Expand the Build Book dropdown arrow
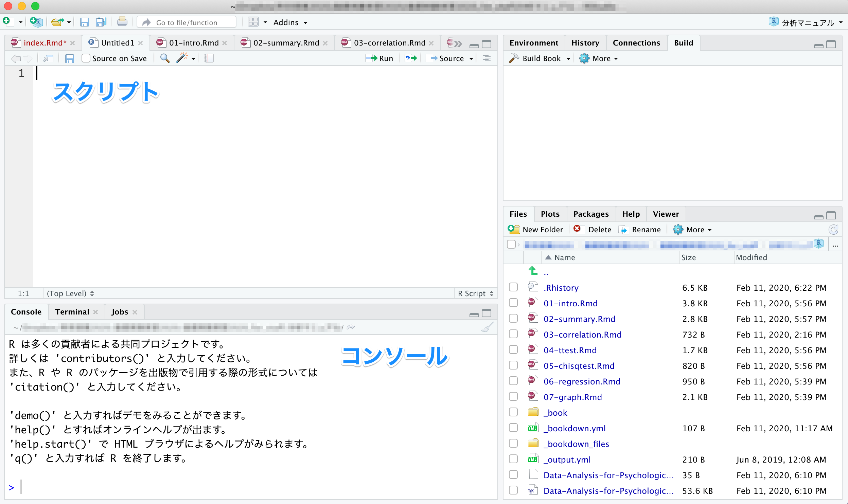This screenshot has width=848, height=504. pyautogui.click(x=568, y=59)
